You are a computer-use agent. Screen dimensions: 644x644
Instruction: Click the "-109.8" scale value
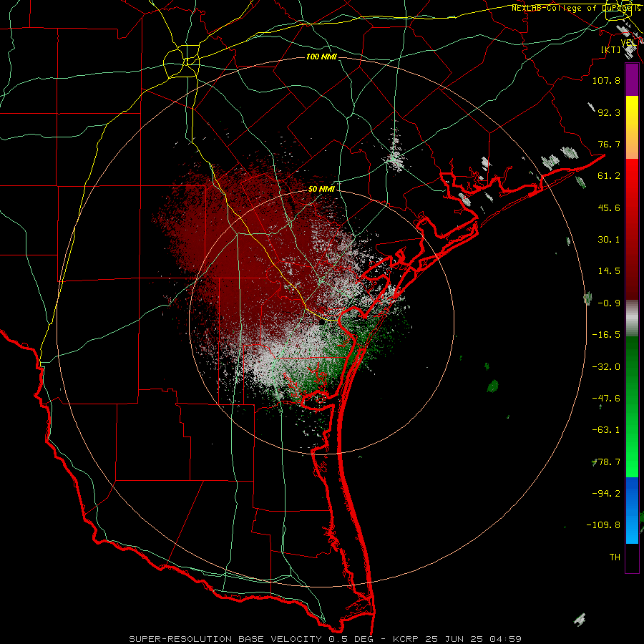pyautogui.click(x=603, y=525)
